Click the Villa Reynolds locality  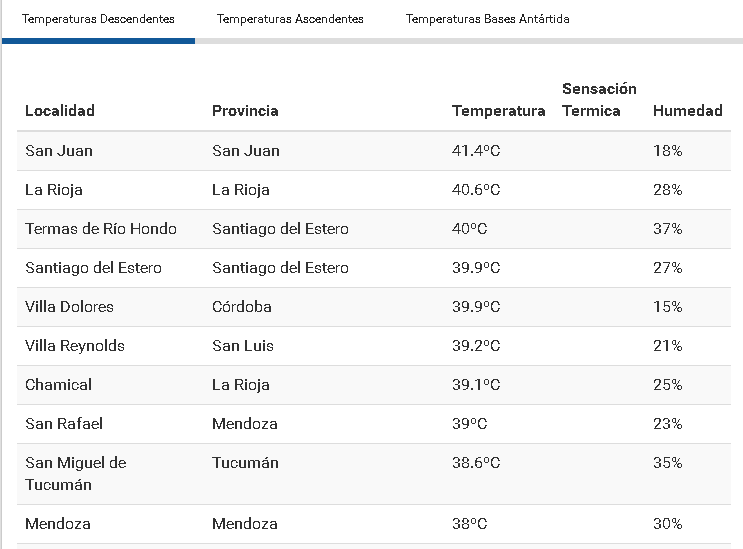(75, 346)
